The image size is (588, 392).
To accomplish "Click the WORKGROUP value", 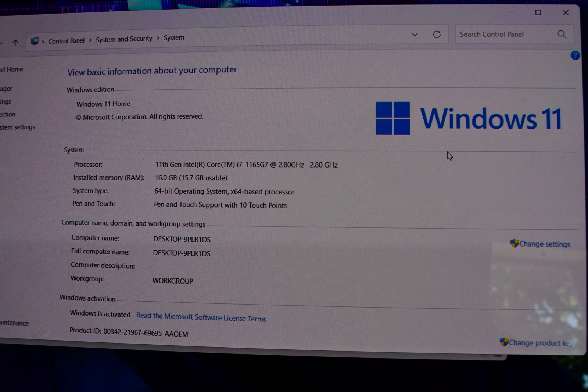I will 173,281.
